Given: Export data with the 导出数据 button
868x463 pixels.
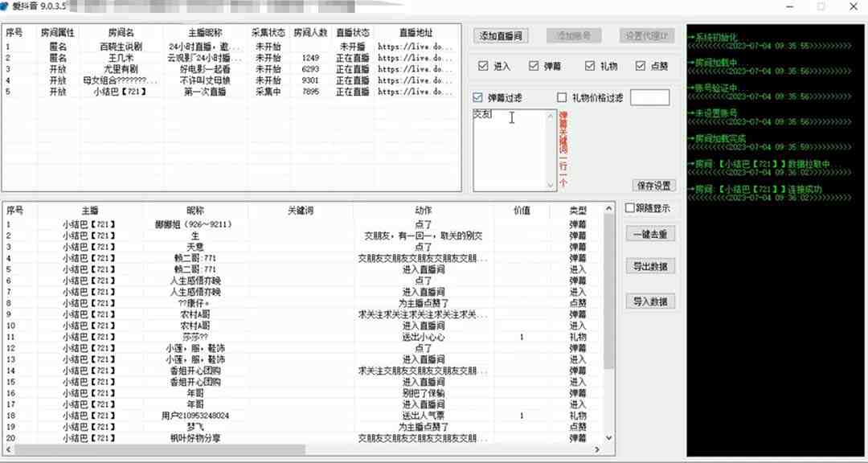Looking at the screenshot, I should pos(651,266).
